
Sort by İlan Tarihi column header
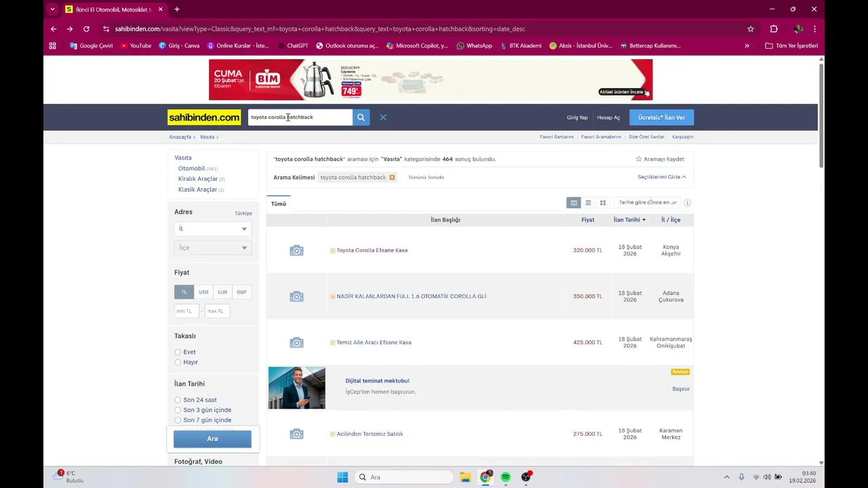click(x=629, y=220)
